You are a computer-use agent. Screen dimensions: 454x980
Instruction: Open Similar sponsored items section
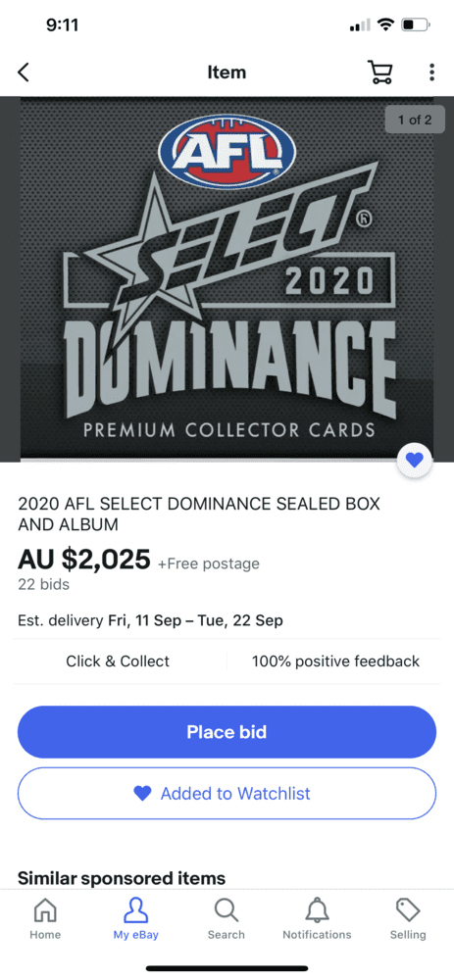point(122,878)
